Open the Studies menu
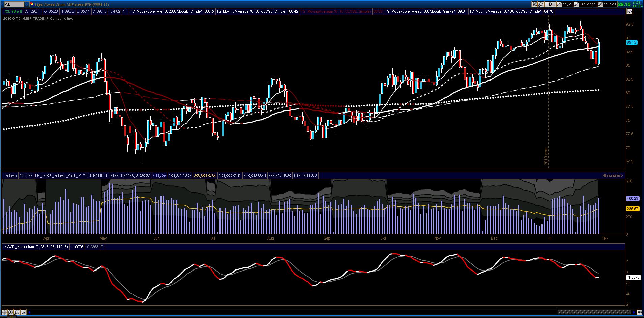The height and width of the screenshot is (318, 644). (607, 4)
